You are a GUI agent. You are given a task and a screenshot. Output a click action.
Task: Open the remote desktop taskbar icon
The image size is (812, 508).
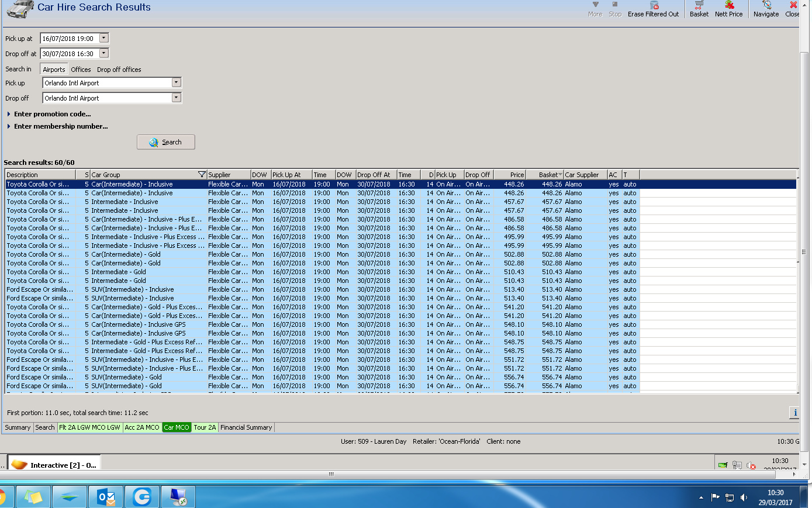pos(178,497)
